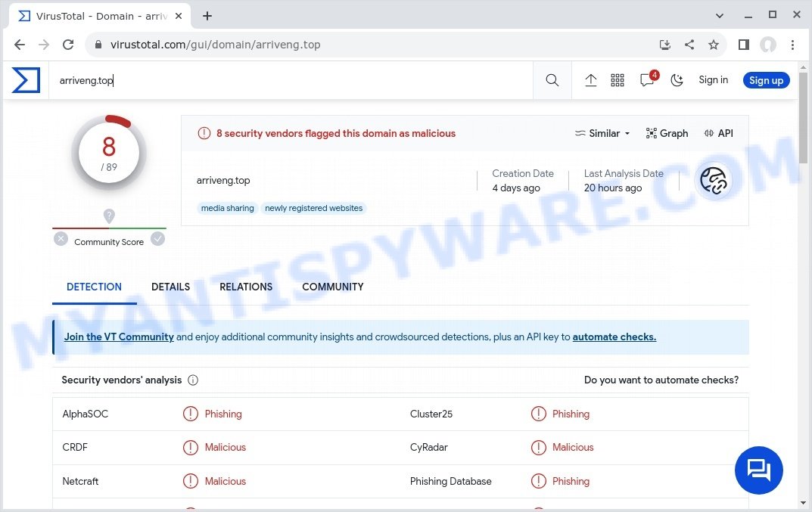
Task: Switch to the DETECTION tab
Action: [x=95, y=287]
